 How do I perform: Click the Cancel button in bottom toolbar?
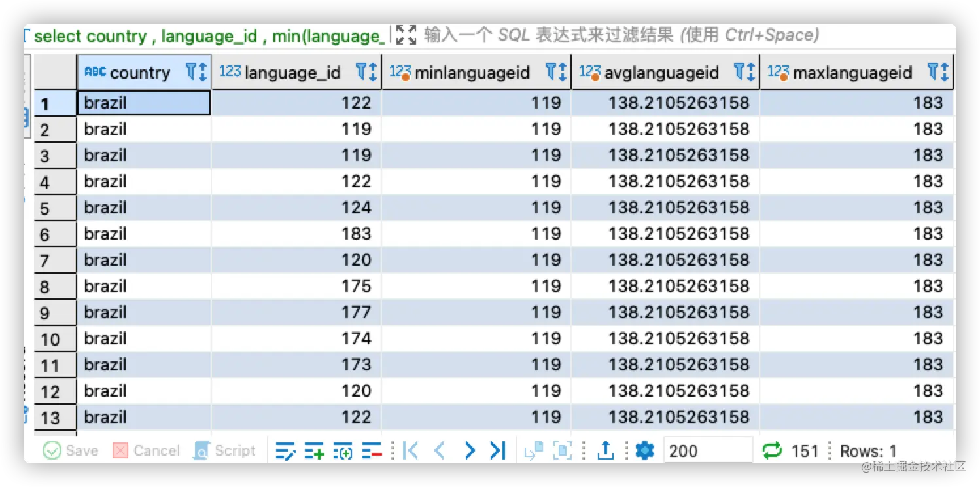[147, 450]
